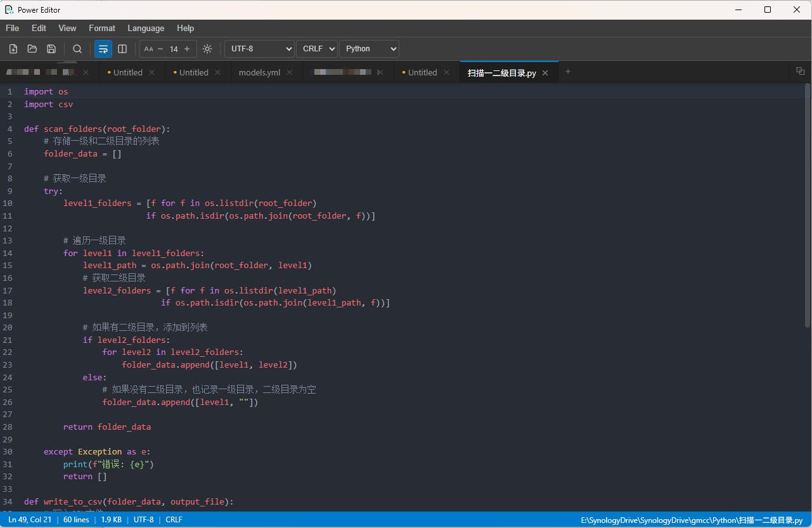Click the 'def scan_folders(root_folder):' line
Image resolution: width=812 pixels, height=528 pixels.
pos(97,129)
